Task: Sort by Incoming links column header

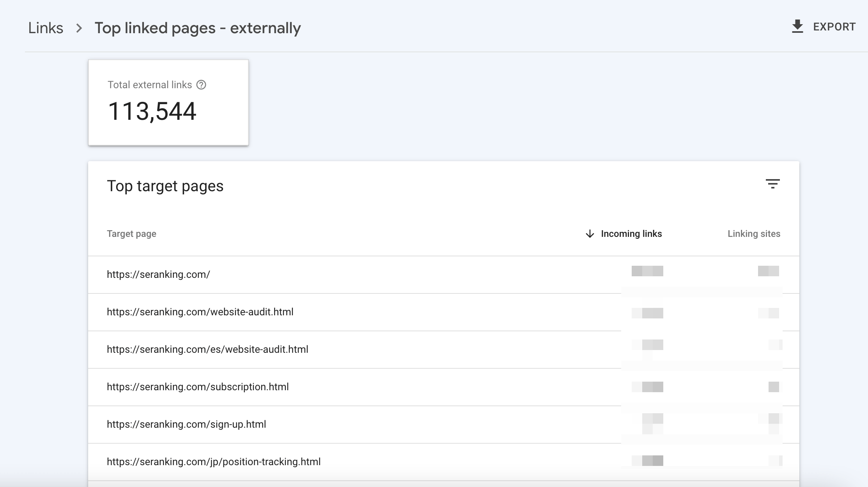Action: point(631,234)
